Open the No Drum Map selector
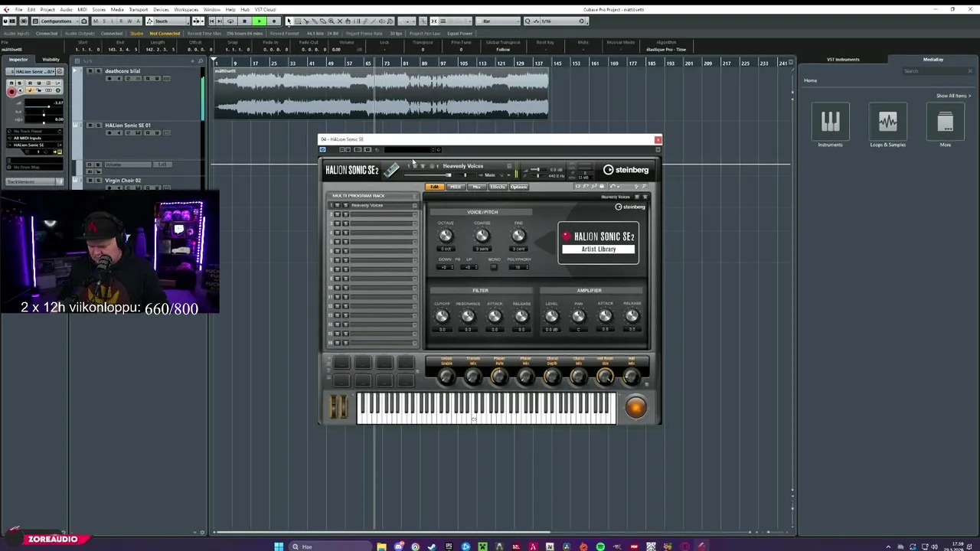Image resolution: width=980 pixels, height=551 pixels. 34,166
